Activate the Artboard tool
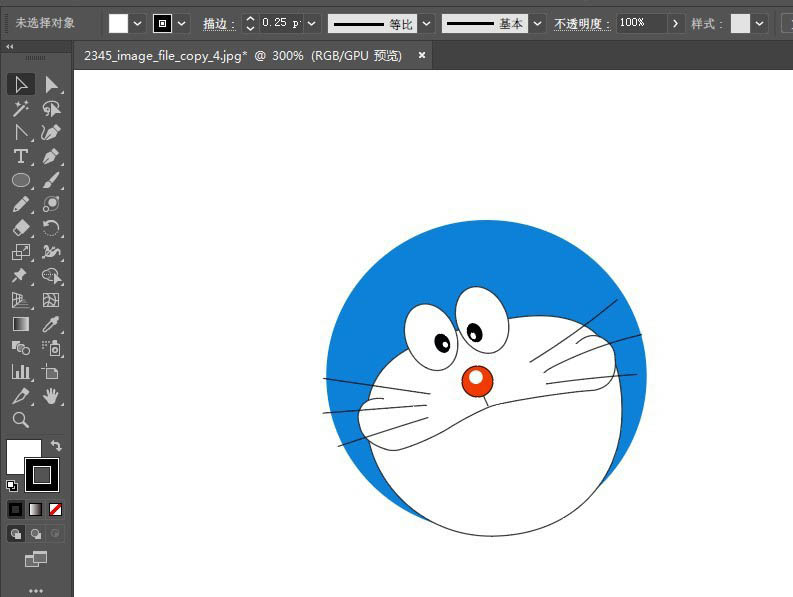 [x=51, y=372]
